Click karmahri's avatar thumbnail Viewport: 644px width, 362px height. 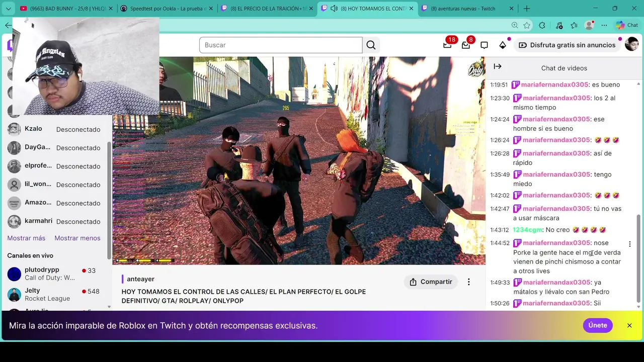click(x=15, y=221)
